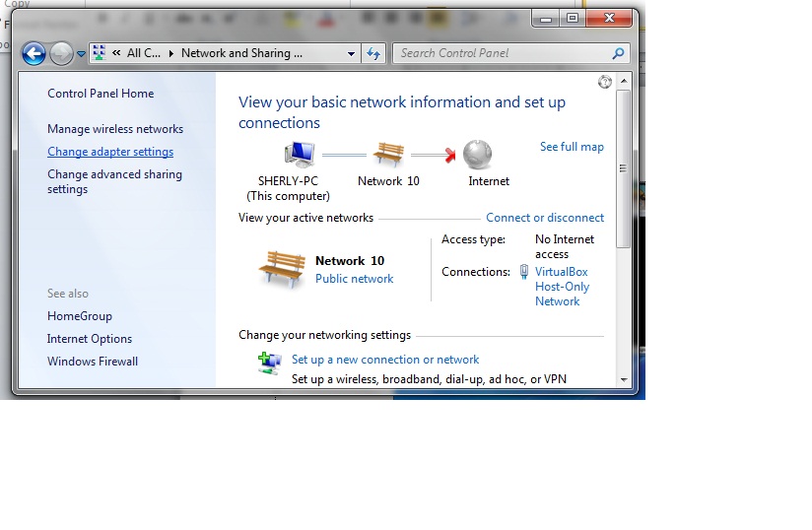The image size is (812, 530).
Task: Click the scrollbar down arrow
Action: [x=624, y=380]
